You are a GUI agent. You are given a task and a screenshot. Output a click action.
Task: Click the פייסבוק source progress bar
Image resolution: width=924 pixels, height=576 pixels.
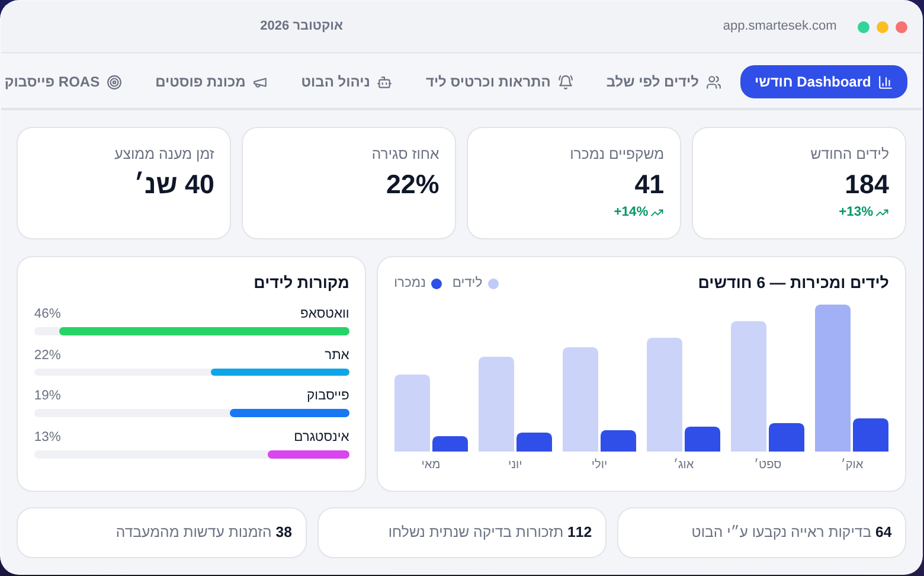click(x=290, y=413)
